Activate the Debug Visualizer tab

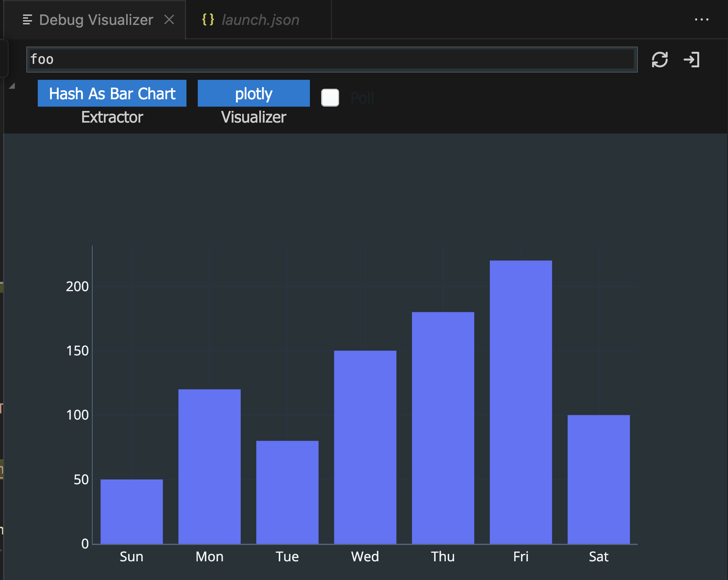pyautogui.click(x=96, y=20)
